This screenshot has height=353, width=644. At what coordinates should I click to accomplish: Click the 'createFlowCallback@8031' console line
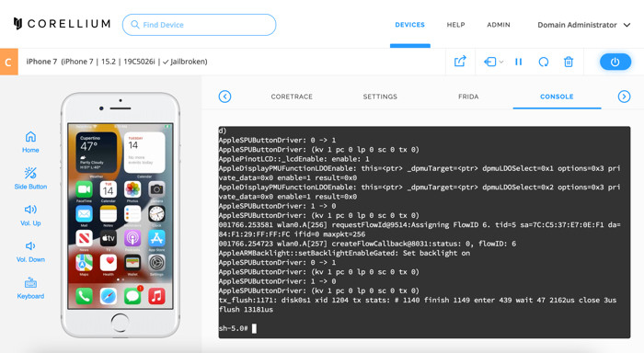pyautogui.click(x=368, y=244)
